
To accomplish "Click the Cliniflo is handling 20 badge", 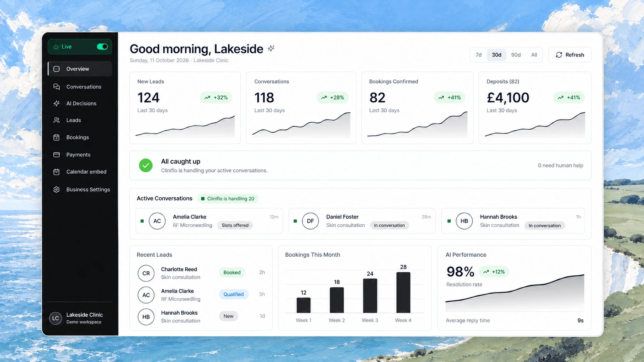I will point(228,199).
